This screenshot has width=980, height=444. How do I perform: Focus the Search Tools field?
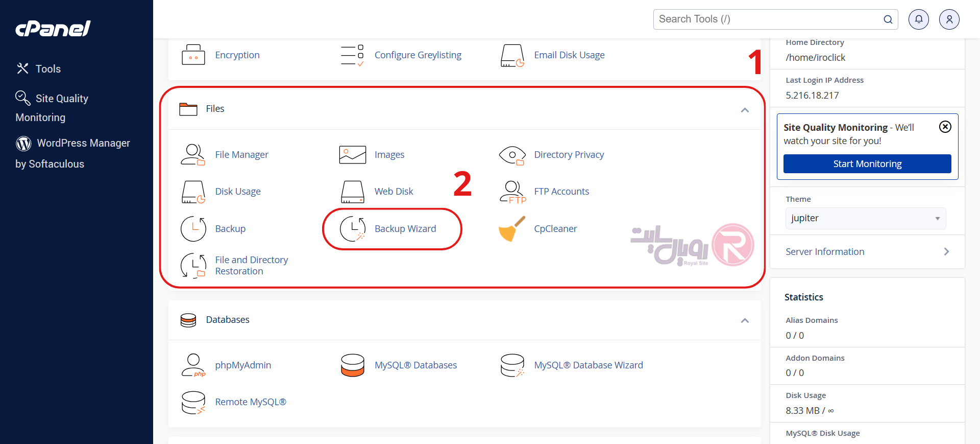tap(768, 19)
